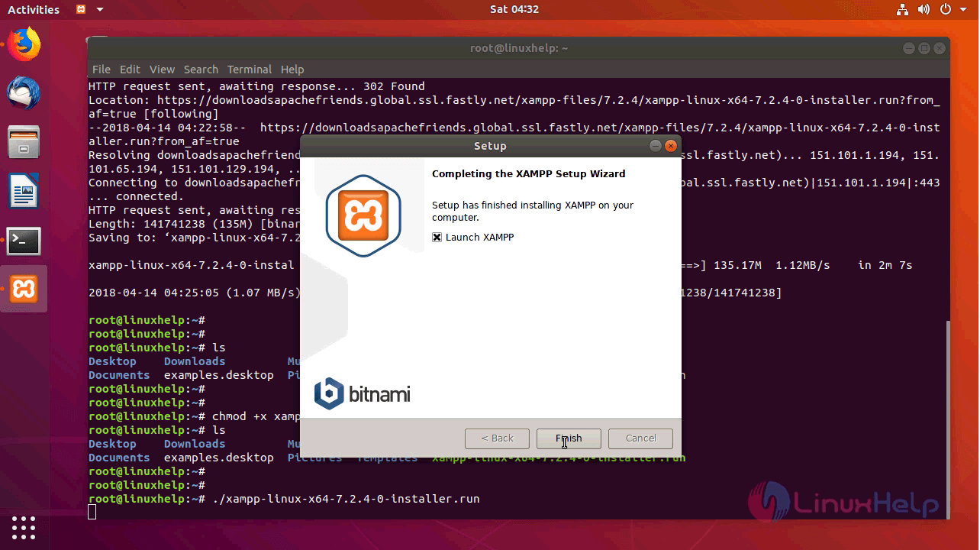Minimize the Setup dialog
The width and height of the screenshot is (980, 550).
pyautogui.click(x=656, y=146)
